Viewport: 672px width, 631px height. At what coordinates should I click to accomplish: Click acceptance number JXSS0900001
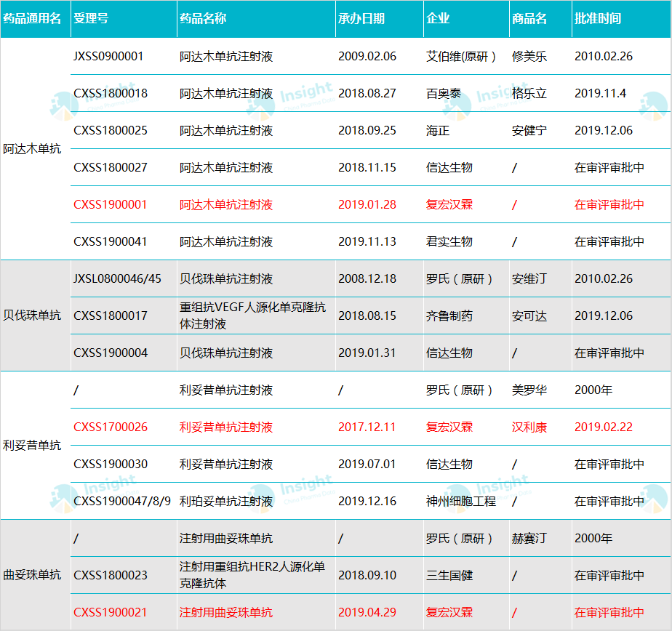[x=108, y=56]
